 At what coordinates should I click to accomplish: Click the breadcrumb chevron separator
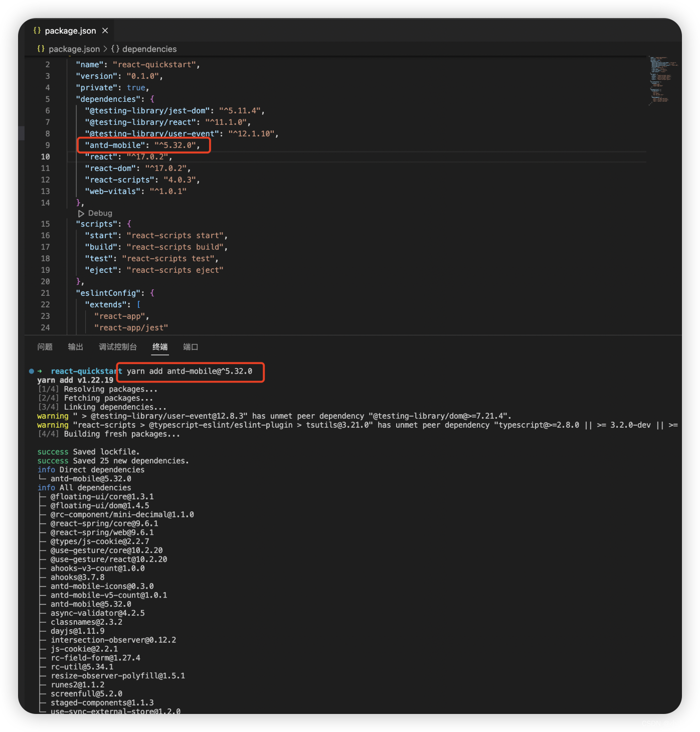click(x=105, y=49)
